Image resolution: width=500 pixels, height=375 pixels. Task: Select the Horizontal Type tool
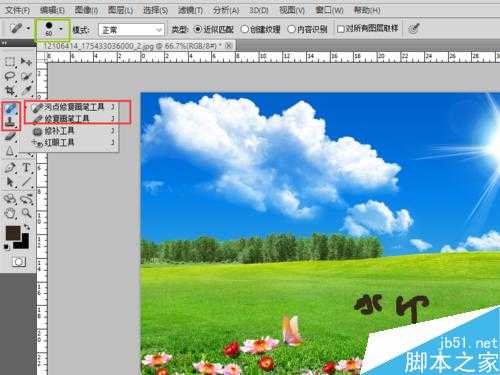pos(26,167)
